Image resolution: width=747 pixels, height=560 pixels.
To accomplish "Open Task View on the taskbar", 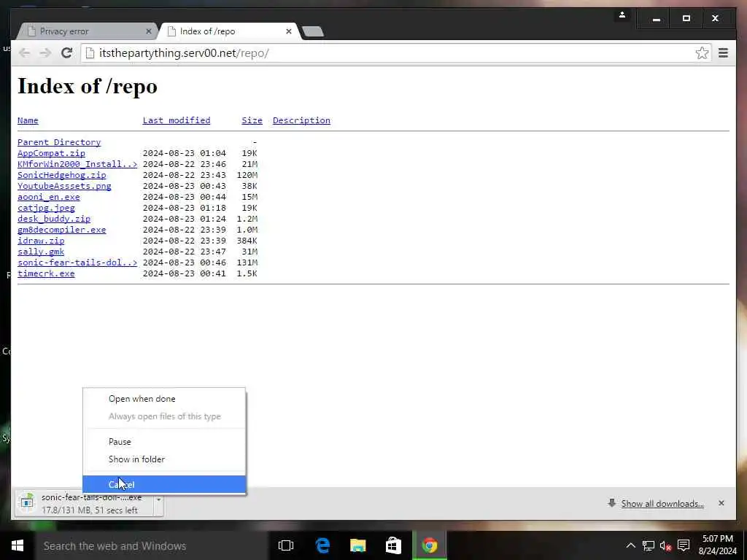I will [x=286, y=545].
